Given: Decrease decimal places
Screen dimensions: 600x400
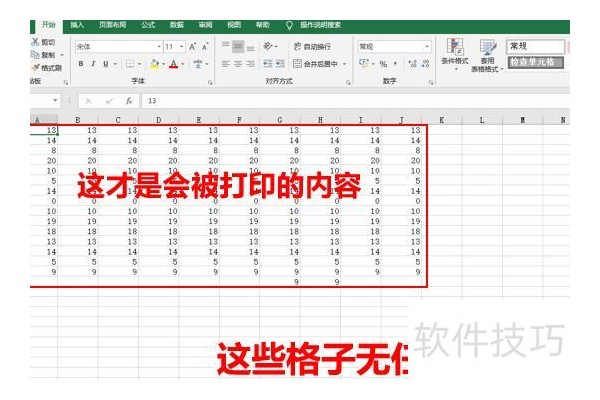Looking at the screenshot, I should pos(425,64).
